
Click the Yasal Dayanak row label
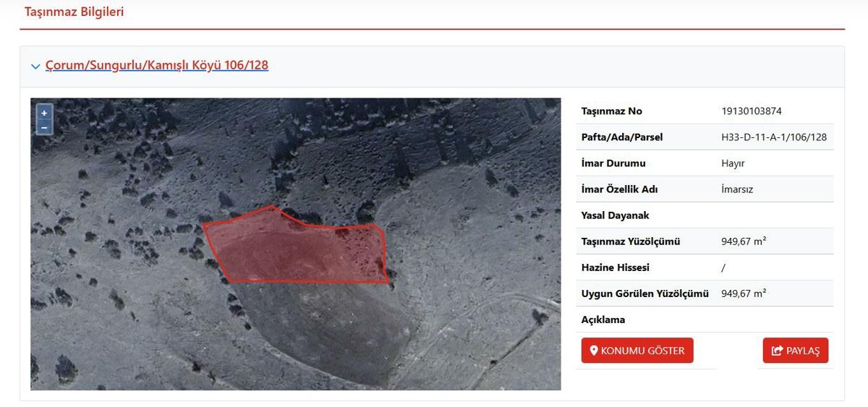pyautogui.click(x=616, y=215)
